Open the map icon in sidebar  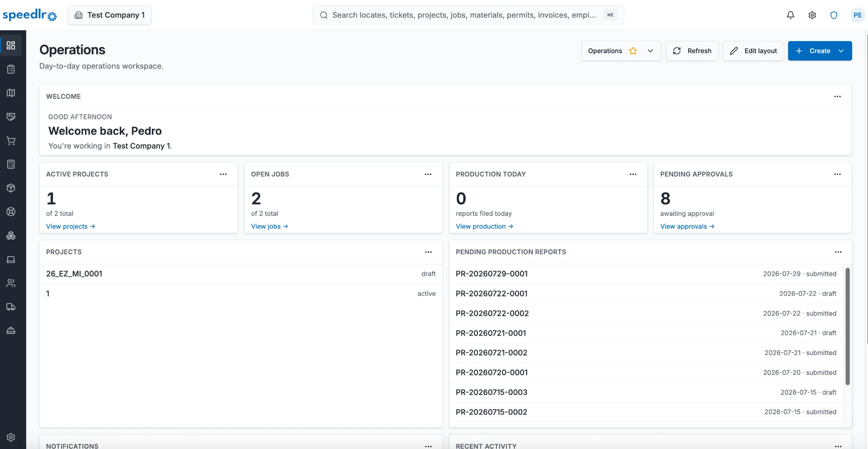coord(11,93)
